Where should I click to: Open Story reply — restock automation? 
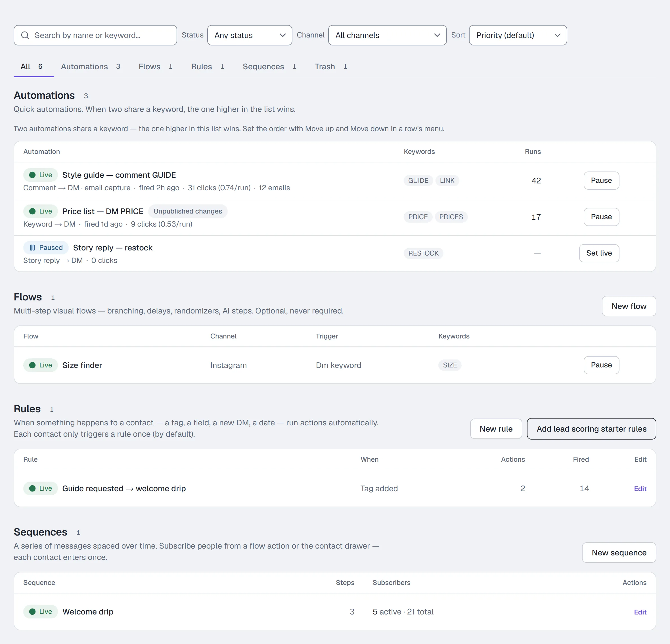pyautogui.click(x=113, y=248)
